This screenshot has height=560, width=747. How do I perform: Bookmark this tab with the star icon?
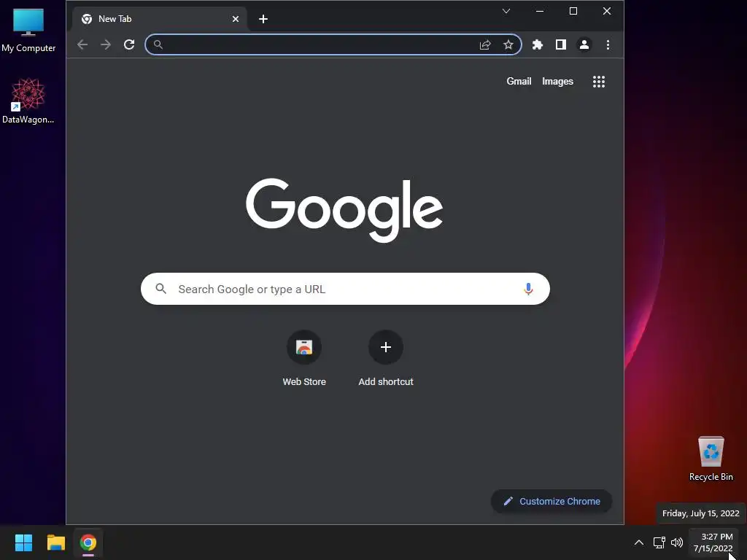click(508, 44)
